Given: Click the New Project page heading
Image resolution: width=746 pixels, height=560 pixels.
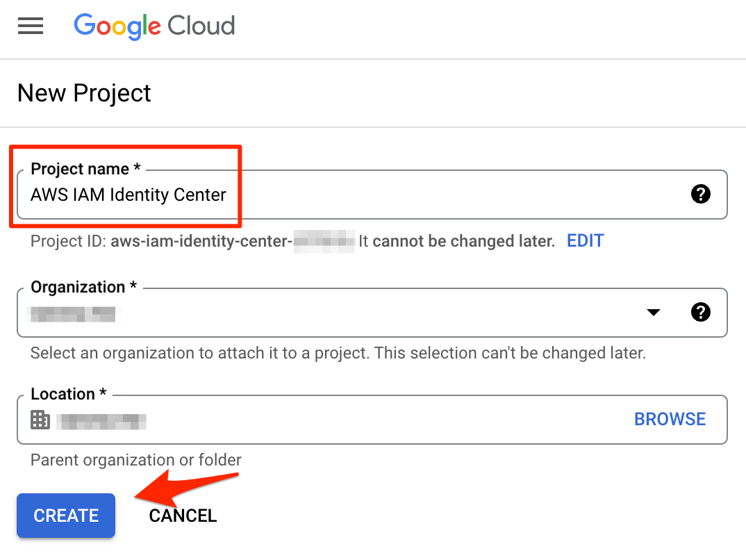Looking at the screenshot, I should [x=84, y=93].
